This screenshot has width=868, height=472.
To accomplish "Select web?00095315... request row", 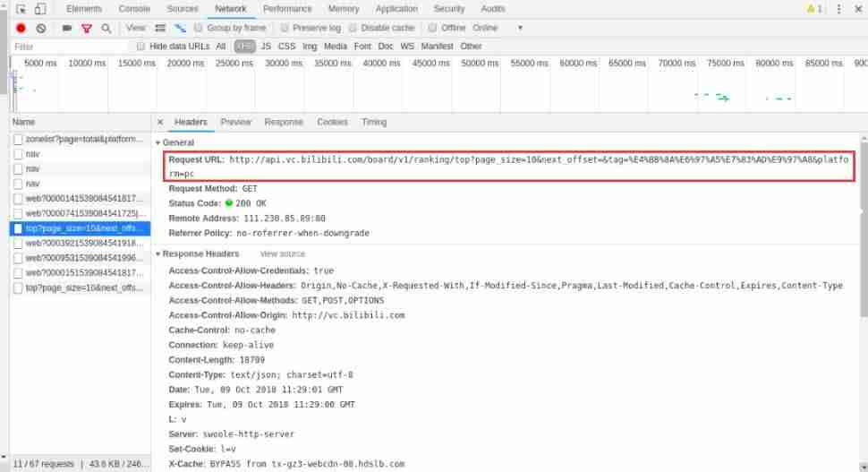I will tap(80, 258).
